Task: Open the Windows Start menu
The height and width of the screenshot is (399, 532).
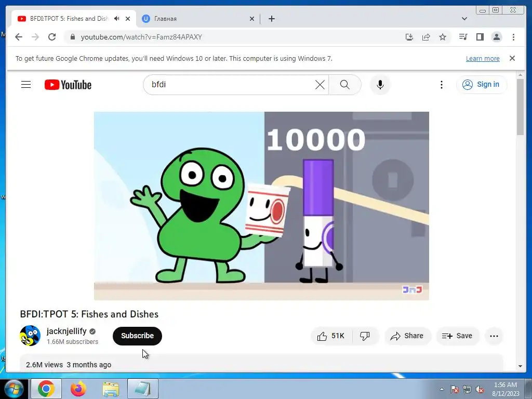Action: 14,389
